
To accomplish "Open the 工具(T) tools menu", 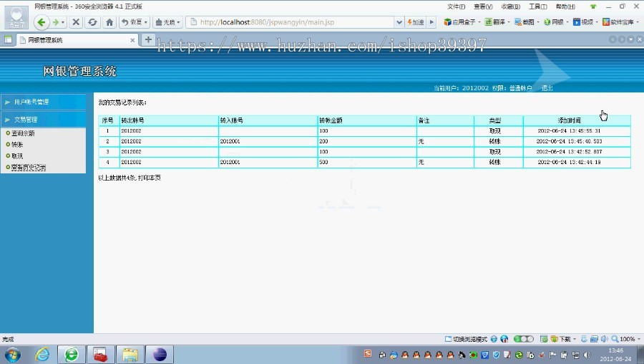I will (537, 6).
